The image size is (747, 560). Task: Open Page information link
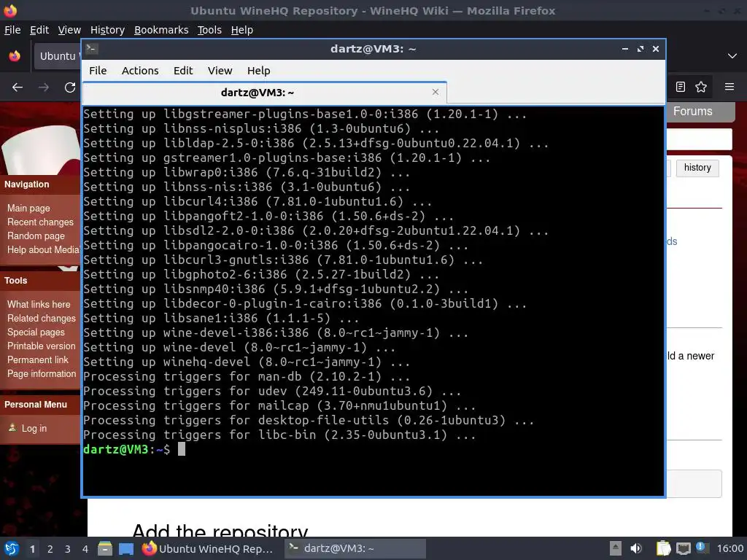(x=42, y=373)
